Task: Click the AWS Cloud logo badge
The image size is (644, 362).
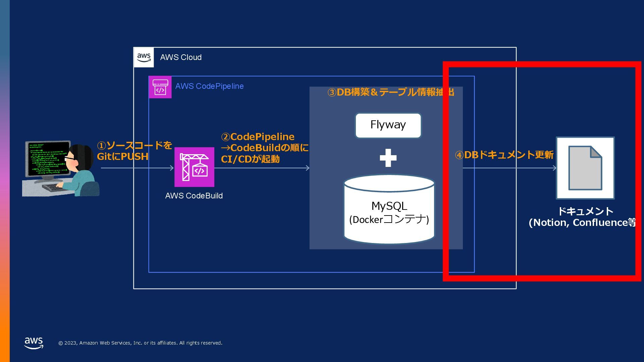Action: [144, 57]
